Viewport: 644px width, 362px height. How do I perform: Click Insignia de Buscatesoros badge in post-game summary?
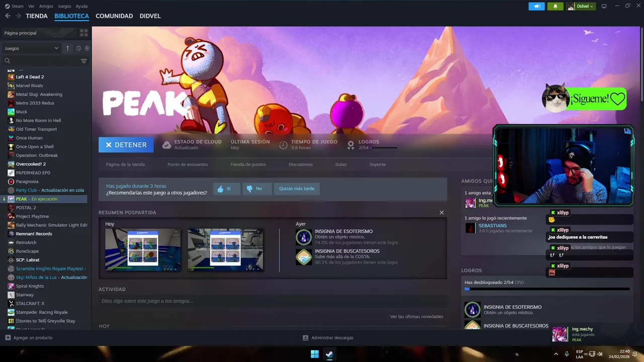(304, 257)
